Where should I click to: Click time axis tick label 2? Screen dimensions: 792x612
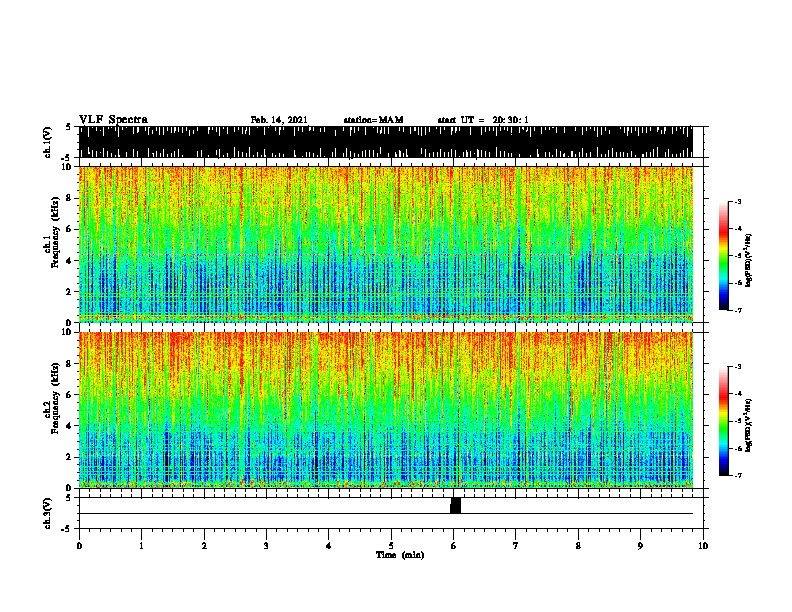(204, 546)
